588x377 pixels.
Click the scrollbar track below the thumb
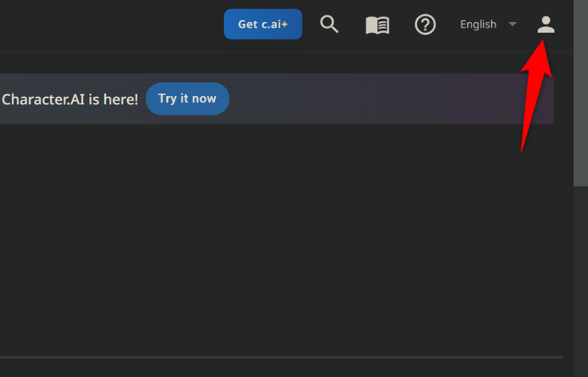tap(580, 283)
